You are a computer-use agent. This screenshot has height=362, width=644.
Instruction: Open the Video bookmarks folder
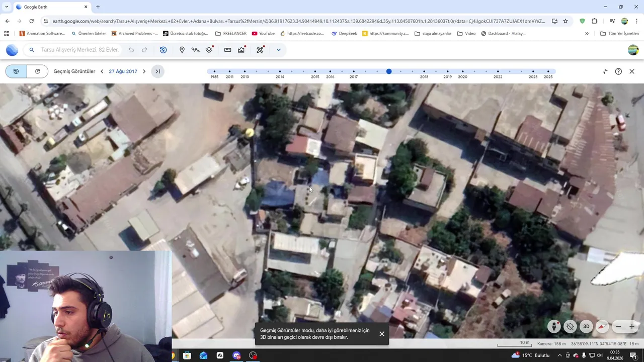point(467,34)
